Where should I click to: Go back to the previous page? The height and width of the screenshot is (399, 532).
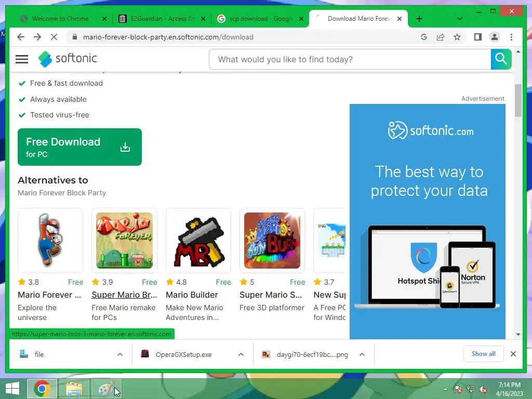[21, 37]
